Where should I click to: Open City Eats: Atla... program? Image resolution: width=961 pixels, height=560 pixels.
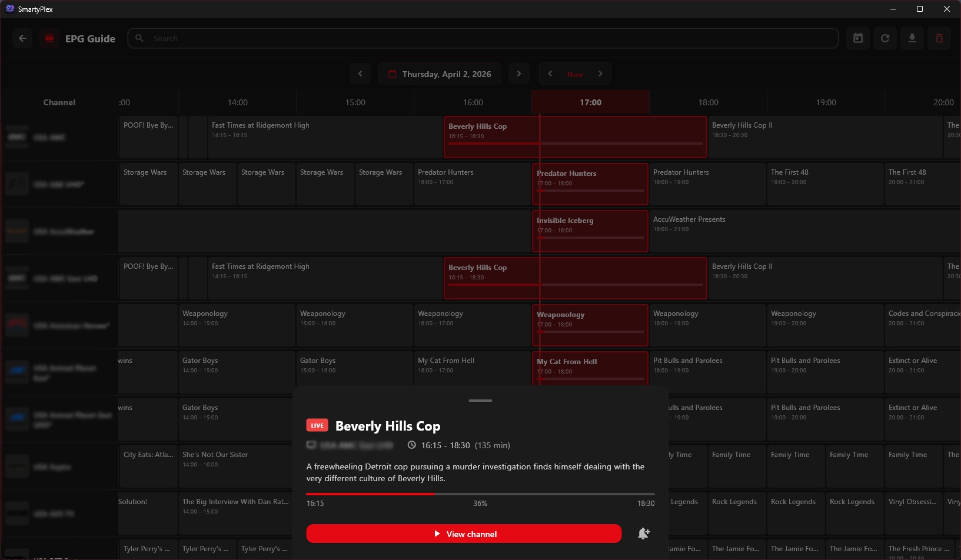tap(148, 466)
